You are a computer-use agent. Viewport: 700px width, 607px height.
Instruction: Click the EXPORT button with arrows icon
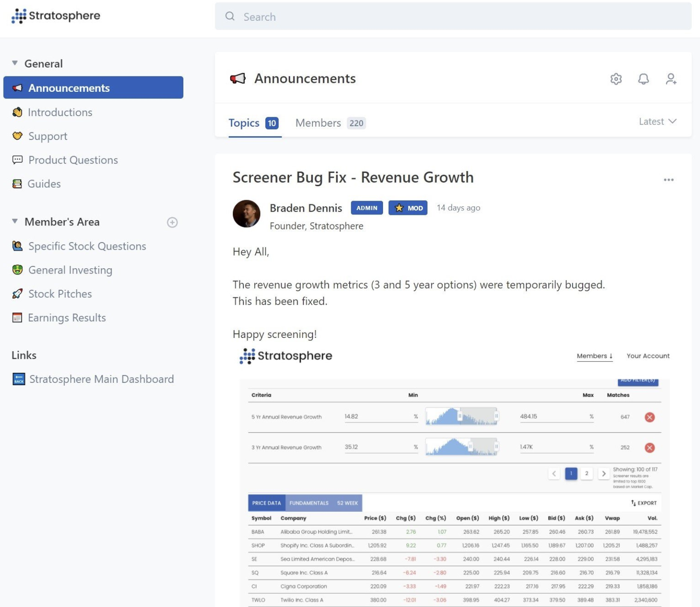click(644, 503)
